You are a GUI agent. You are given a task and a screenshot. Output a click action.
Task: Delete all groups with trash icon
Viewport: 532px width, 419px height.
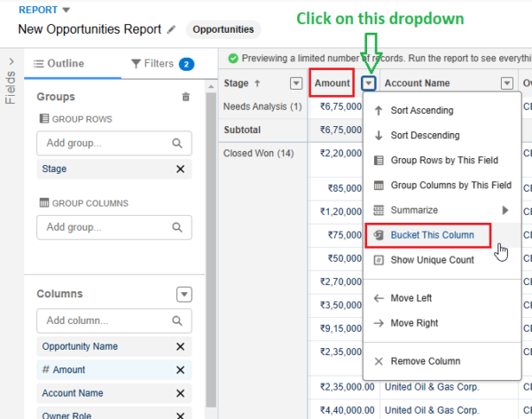point(185,97)
